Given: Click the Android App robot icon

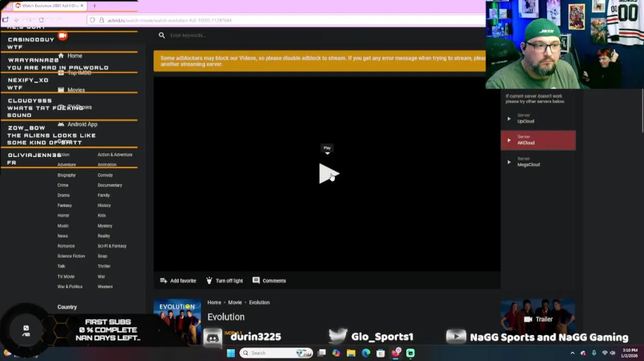Looking at the screenshot, I should coord(61,124).
